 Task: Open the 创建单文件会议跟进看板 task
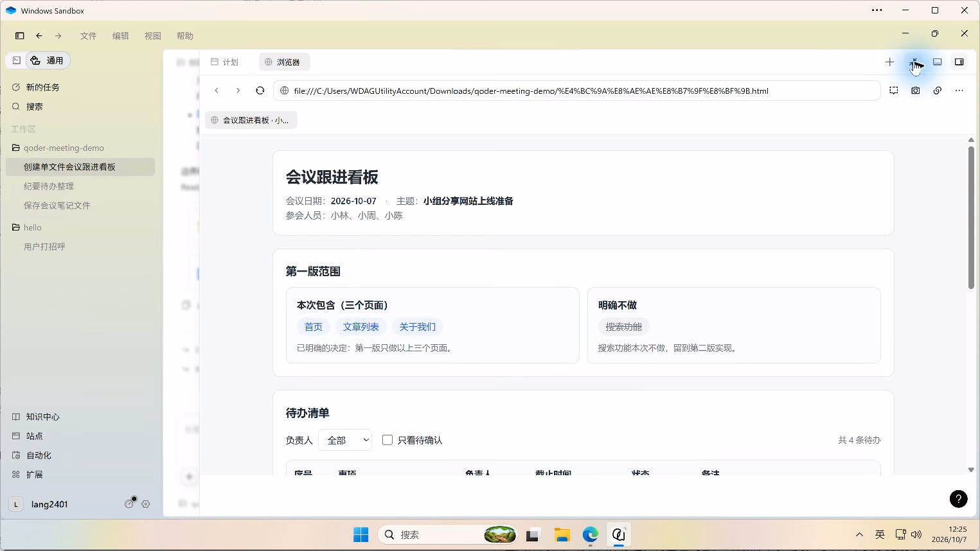click(x=80, y=167)
